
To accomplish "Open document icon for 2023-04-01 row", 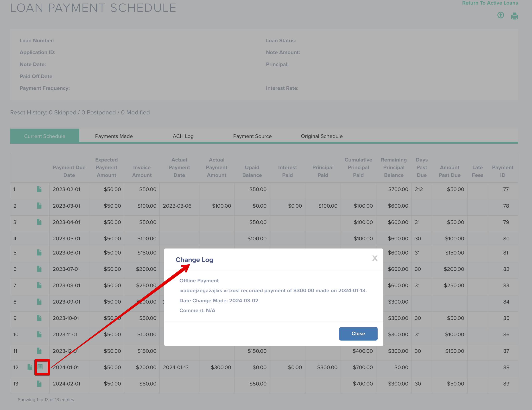I will [x=39, y=222].
